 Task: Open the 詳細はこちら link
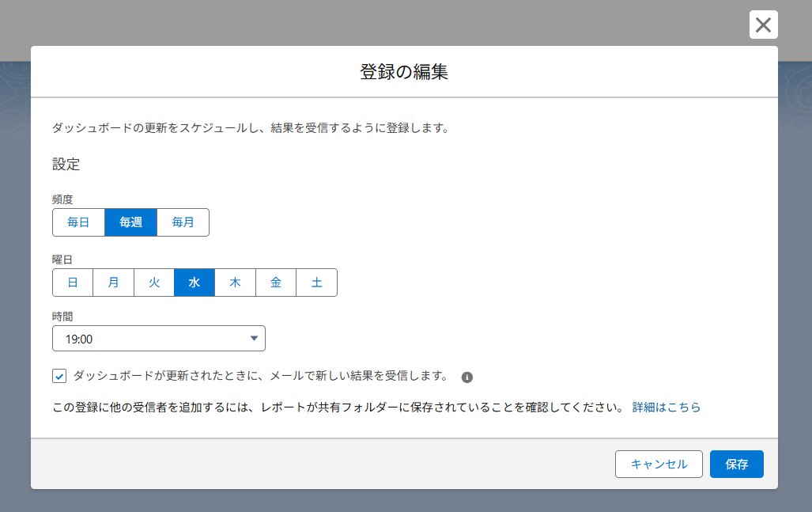point(666,408)
